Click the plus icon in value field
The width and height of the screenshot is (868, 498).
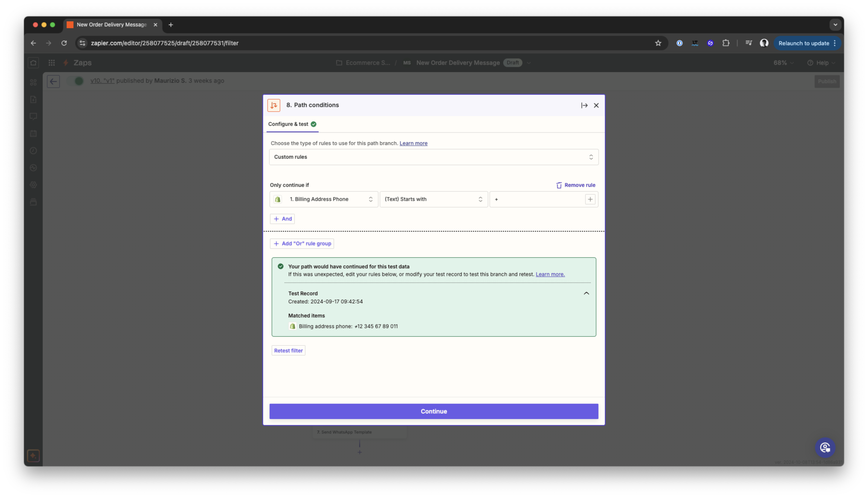pyautogui.click(x=590, y=199)
